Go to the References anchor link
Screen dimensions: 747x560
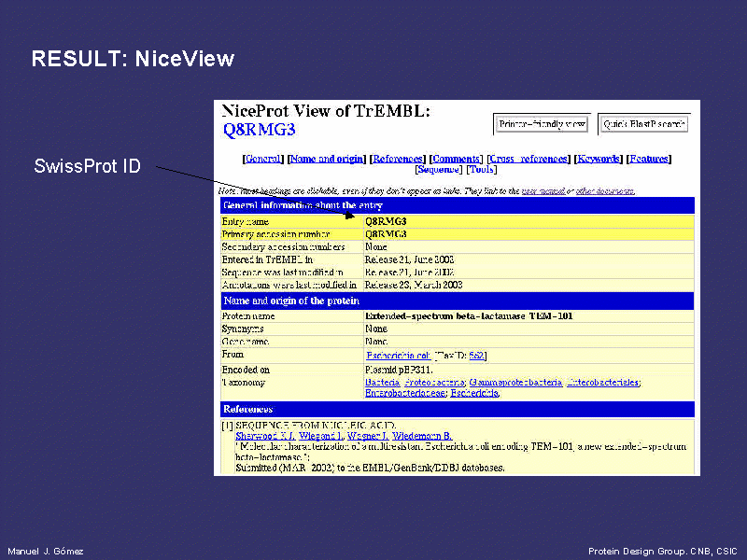398,159
